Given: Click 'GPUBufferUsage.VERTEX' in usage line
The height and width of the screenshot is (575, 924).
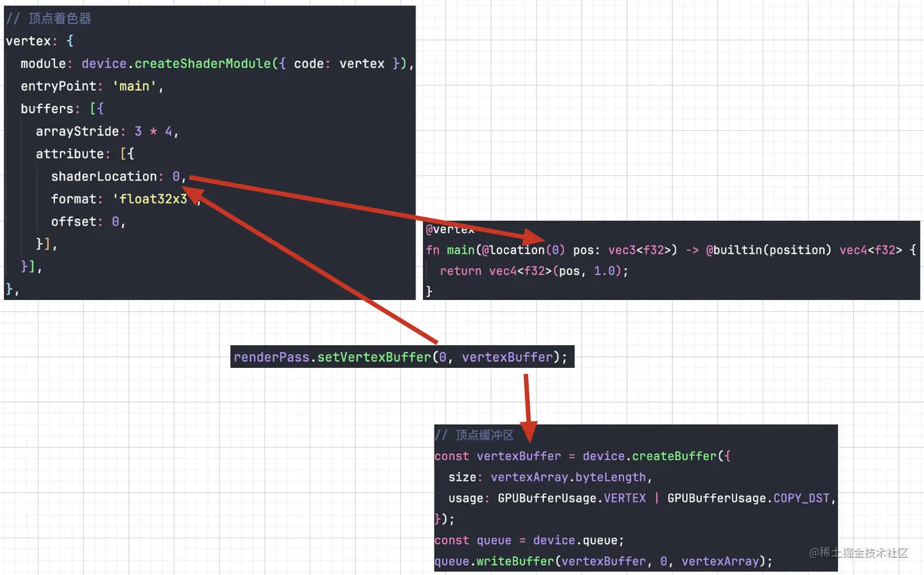Looking at the screenshot, I should pyautogui.click(x=571, y=498).
